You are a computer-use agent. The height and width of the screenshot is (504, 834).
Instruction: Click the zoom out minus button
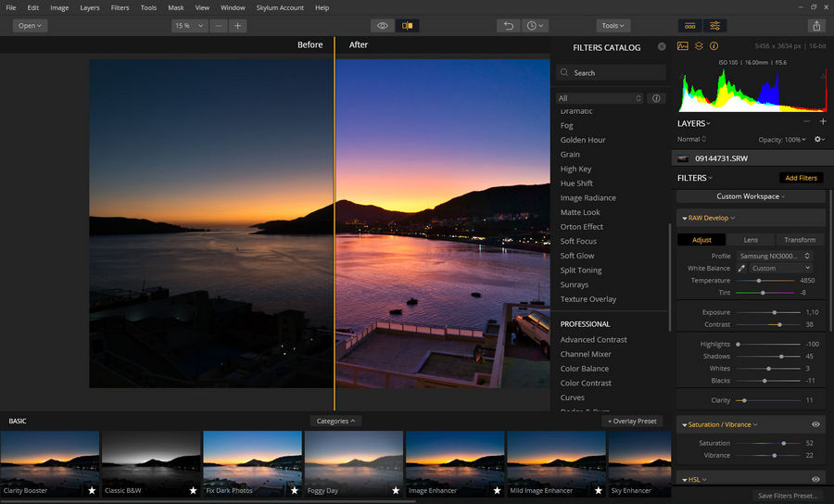click(x=219, y=26)
